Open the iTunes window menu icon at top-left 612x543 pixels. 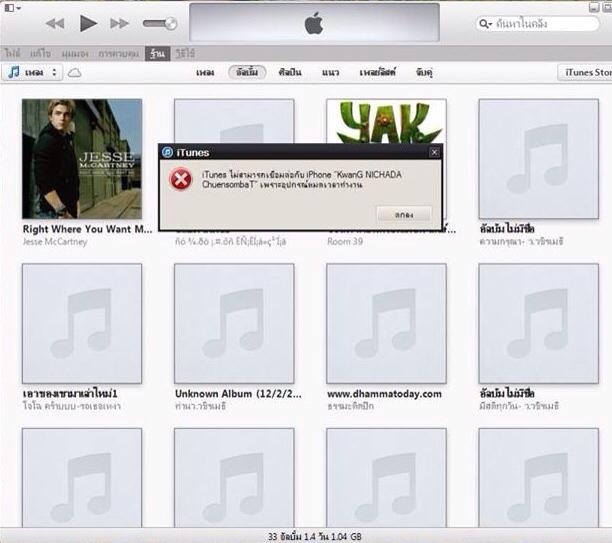[12, 7]
